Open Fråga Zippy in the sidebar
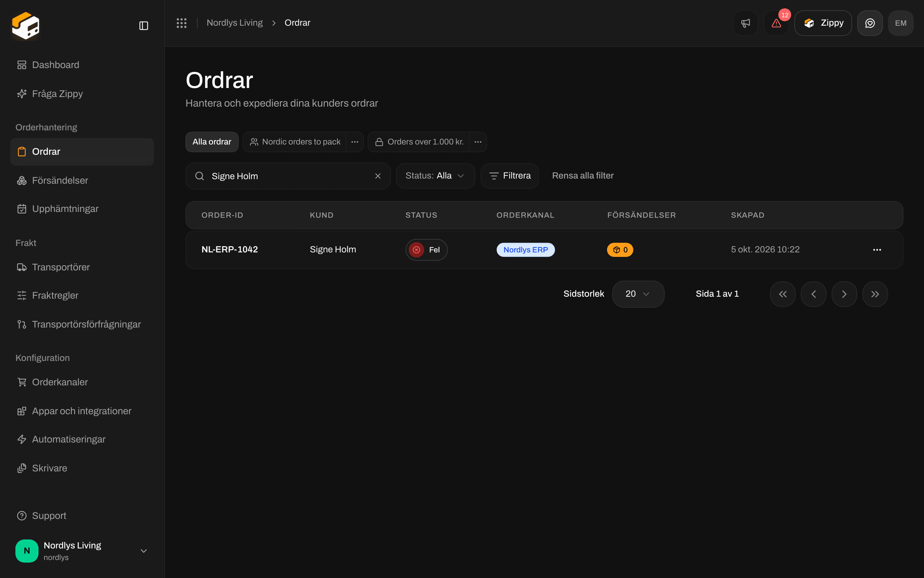 82,94
